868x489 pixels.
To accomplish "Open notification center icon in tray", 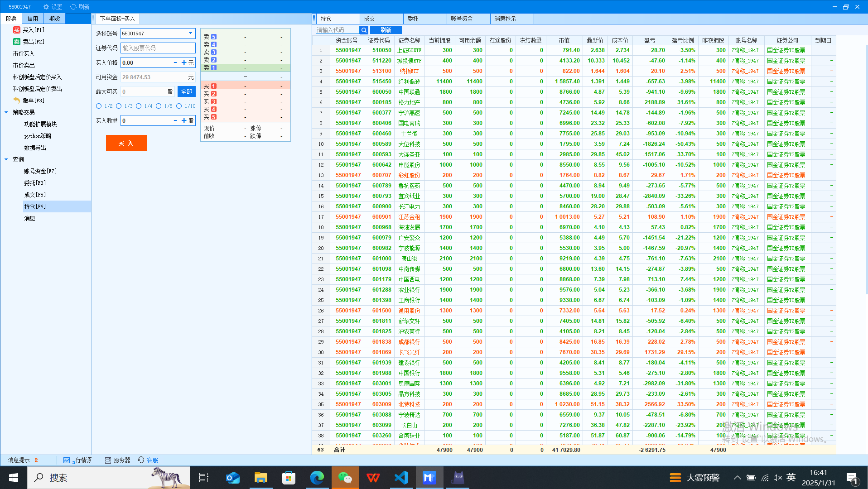I will pyautogui.click(x=852, y=478).
